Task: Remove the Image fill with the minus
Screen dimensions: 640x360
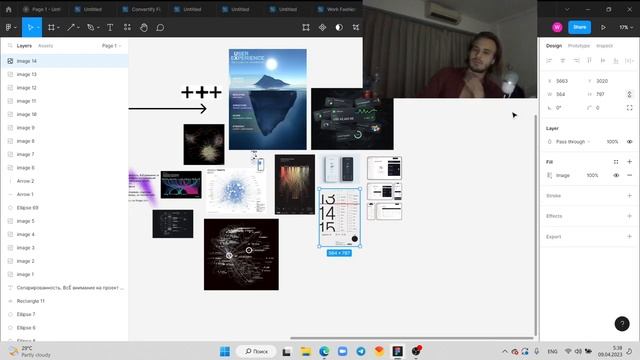Action: tap(629, 175)
